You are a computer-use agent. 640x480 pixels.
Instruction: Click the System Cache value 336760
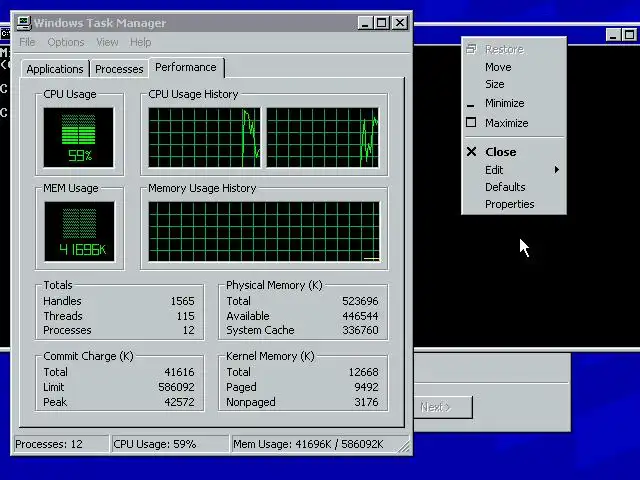tap(360, 330)
